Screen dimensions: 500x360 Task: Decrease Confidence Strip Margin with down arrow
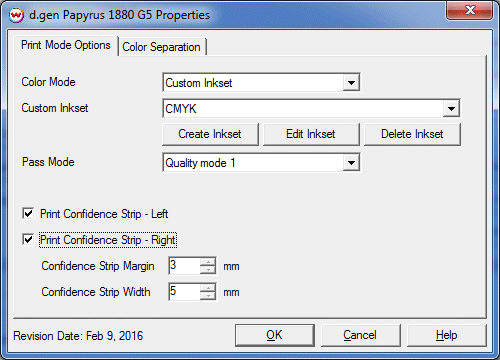coord(208,270)
